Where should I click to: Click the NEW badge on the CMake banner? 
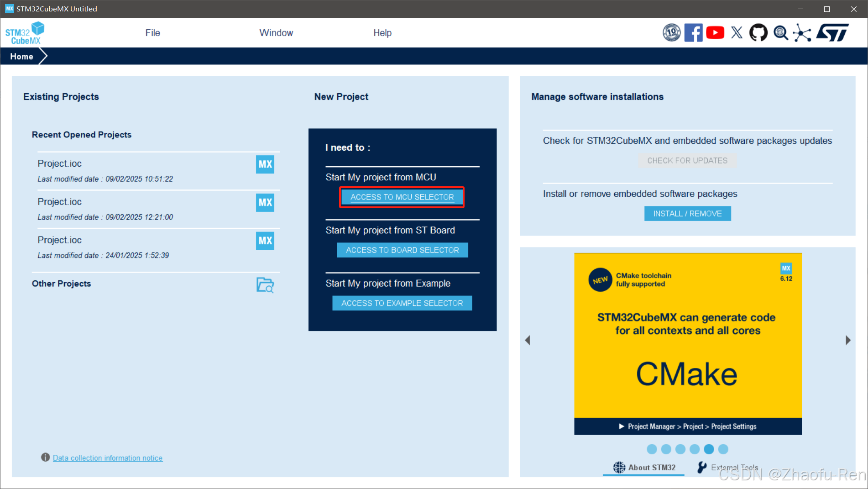600,279
